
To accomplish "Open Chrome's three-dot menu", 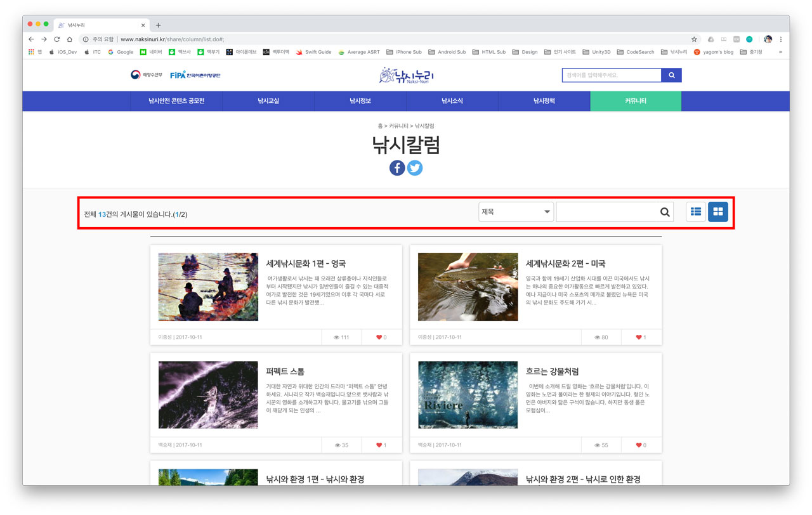I will click(x=782, y=39).
